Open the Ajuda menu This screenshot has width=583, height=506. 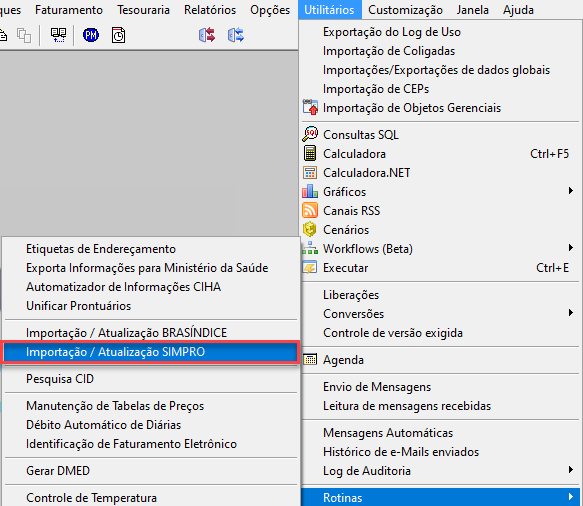point(518,10)
